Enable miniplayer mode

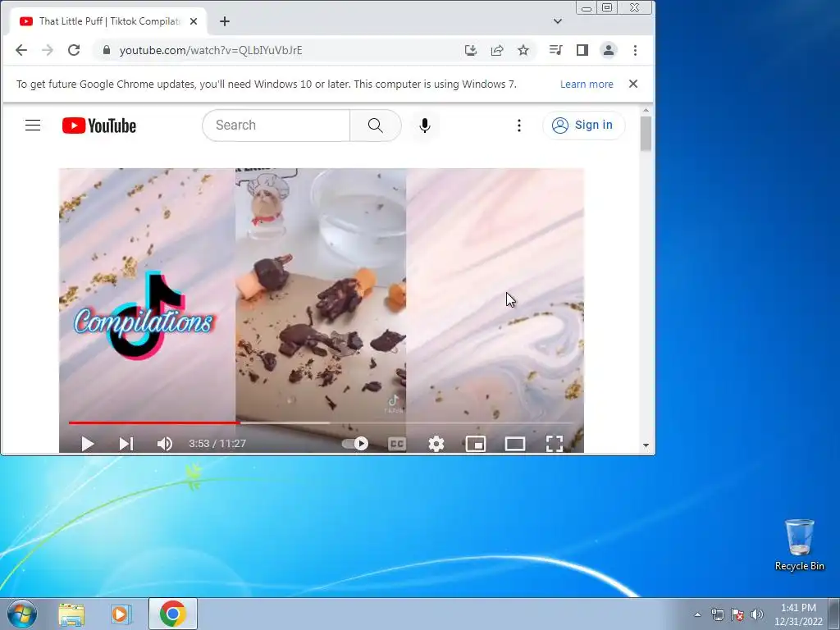pyautogui.click(x=476, y=444)
